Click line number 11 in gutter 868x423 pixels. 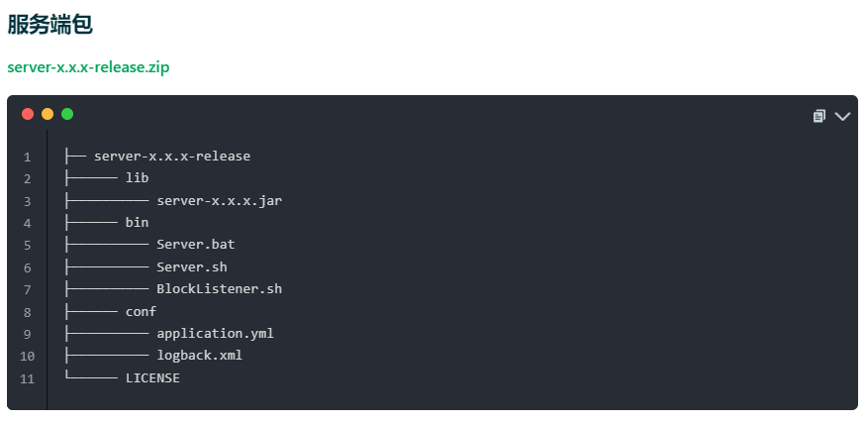tap(27, 379)
